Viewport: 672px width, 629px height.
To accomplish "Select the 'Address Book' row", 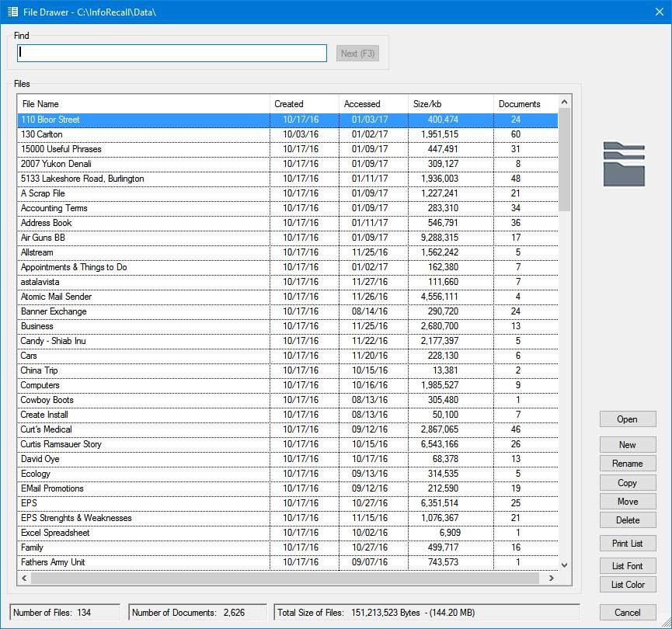I will pyautogui.click(x=287, y=223).
